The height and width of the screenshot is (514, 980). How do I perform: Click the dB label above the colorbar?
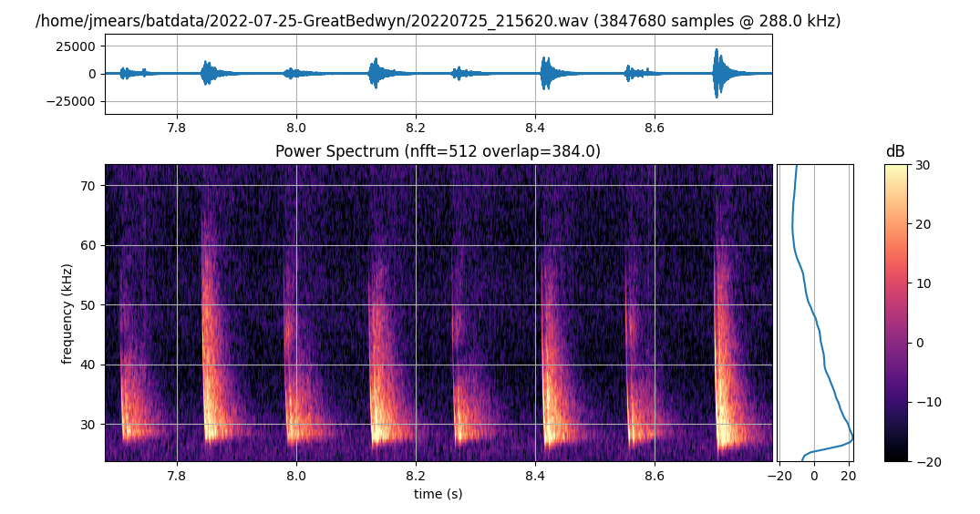pos(895,151)
